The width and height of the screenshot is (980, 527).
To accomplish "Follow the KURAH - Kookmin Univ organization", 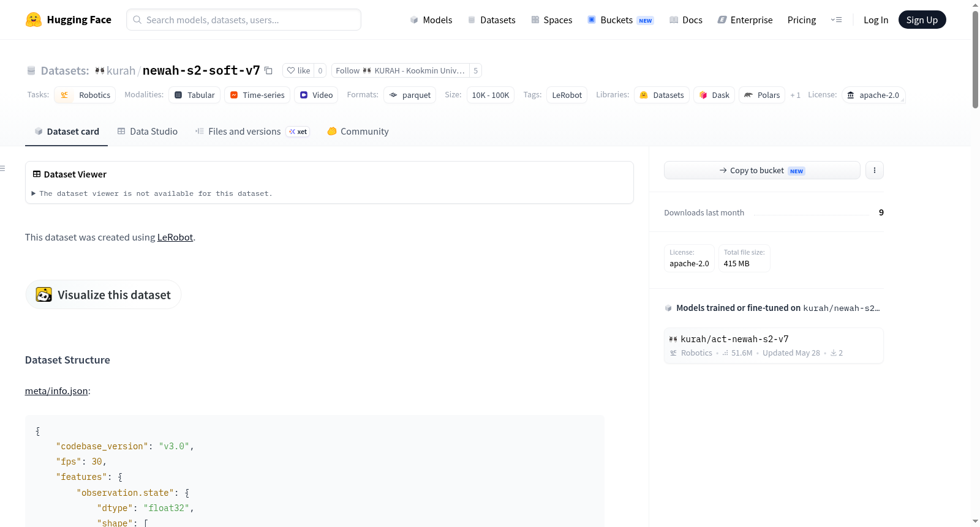I will tap(401, 70).
